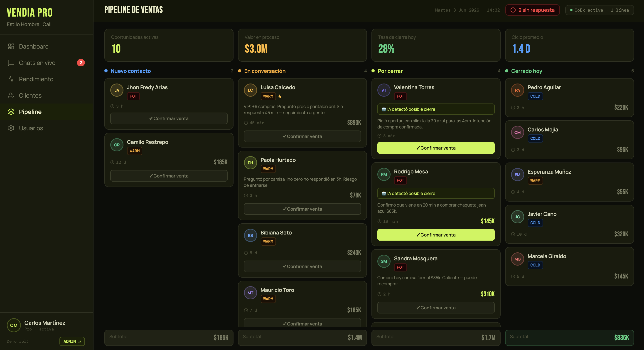This screenshot has height=350, width=644.
Task: Open the Rendimiento activity icon
Action: pos(11,79)
